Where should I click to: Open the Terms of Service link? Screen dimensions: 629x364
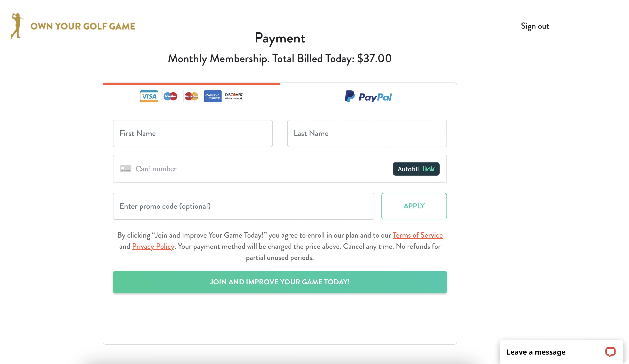pos(417,235)
